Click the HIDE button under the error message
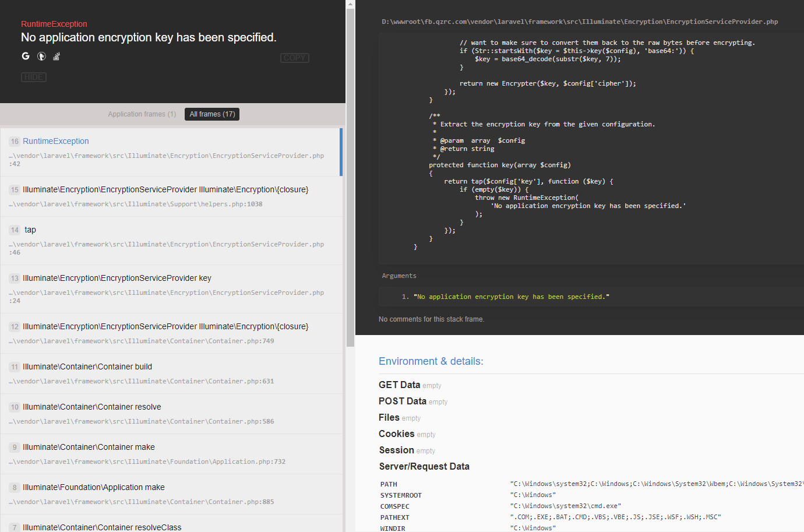The width and height of the screenshot is (804, 532). [x=34, y=77]
